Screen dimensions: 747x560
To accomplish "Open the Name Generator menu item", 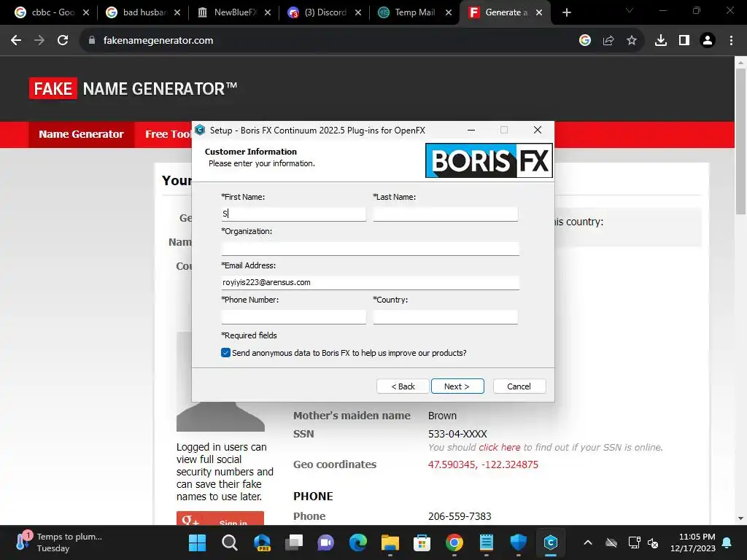I will click(81, 134).
